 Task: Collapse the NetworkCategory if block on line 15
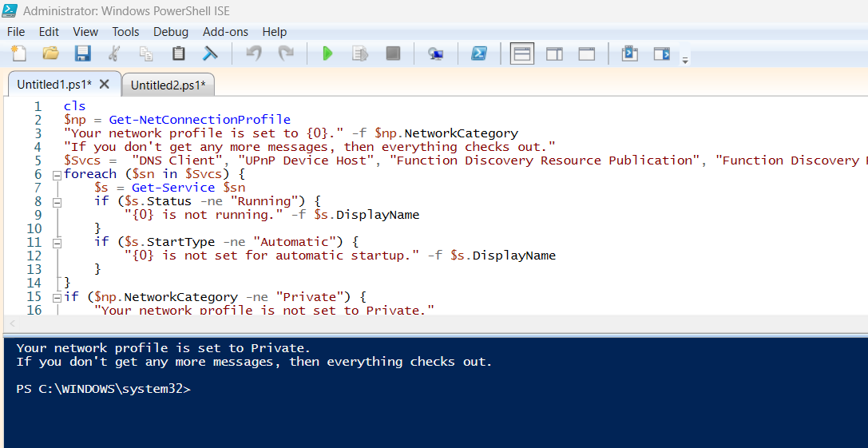pos(57,297)
